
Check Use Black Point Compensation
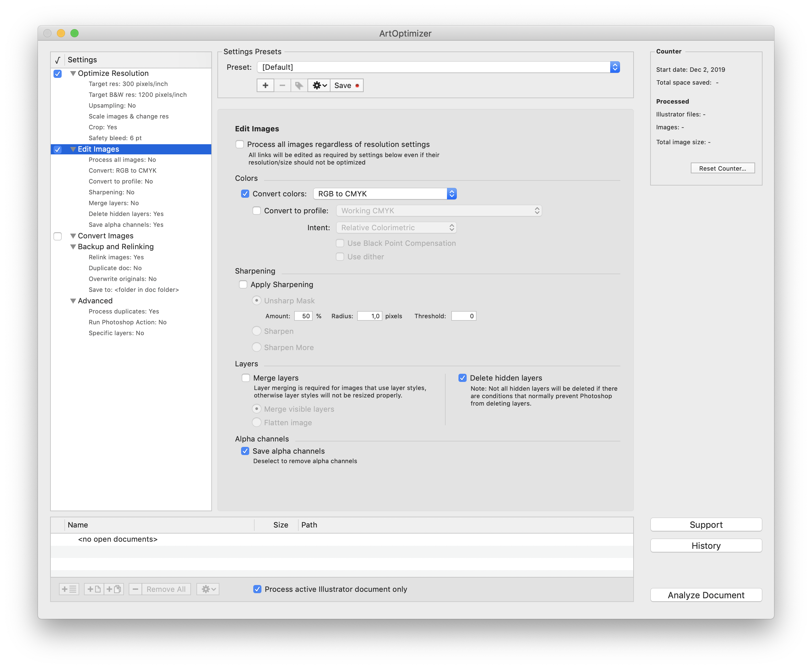pos(340,243)
